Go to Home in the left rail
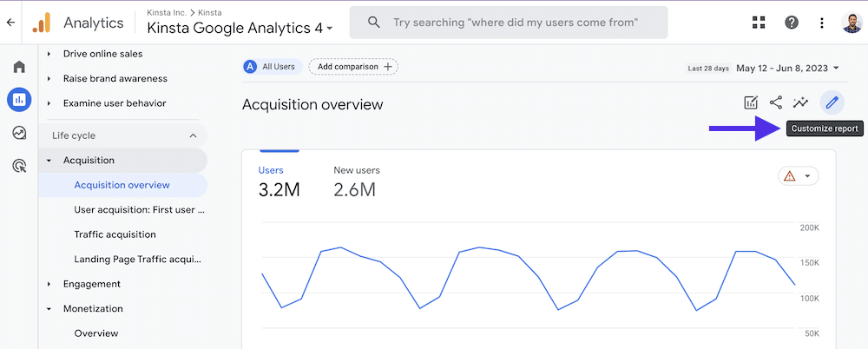This screenshot has width=868, height=349. tap(19, 67)
